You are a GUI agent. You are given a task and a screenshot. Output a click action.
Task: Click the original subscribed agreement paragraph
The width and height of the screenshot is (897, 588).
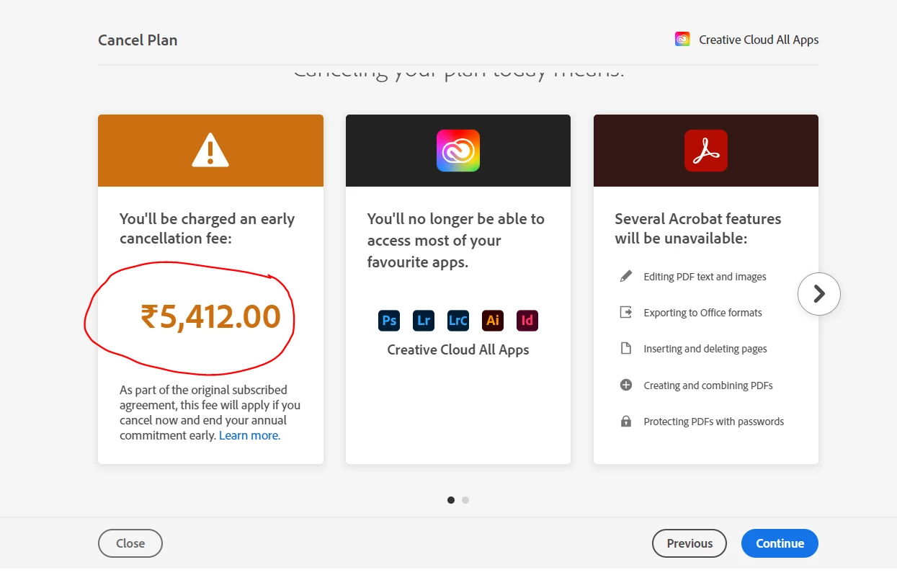point(210,412)
